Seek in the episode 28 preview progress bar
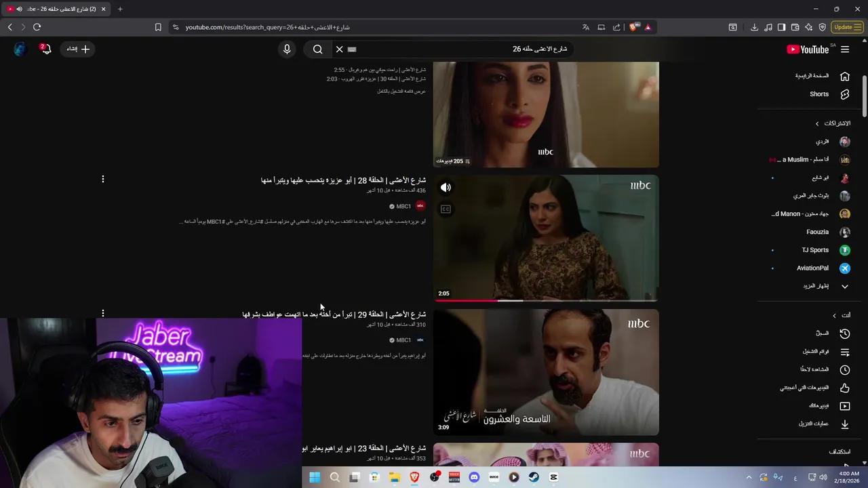The width and height of the screenshot is (868, 488). click(x=546, y=300)
